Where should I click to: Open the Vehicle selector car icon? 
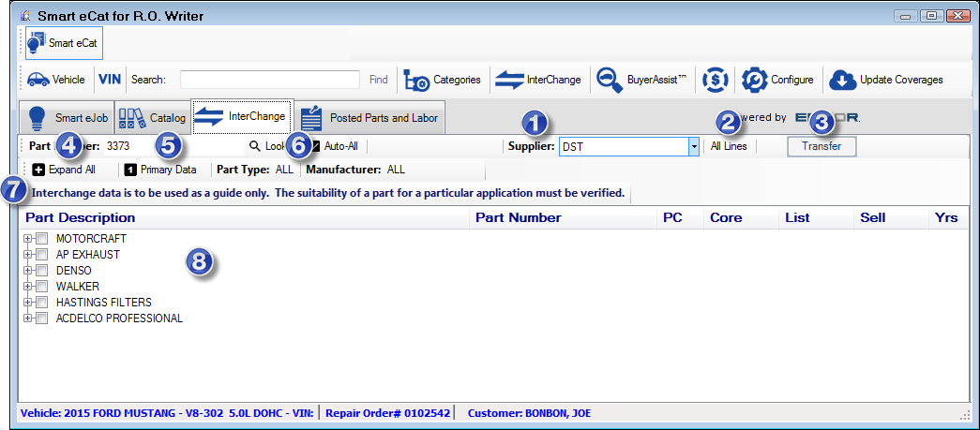[x=38, y=80]
